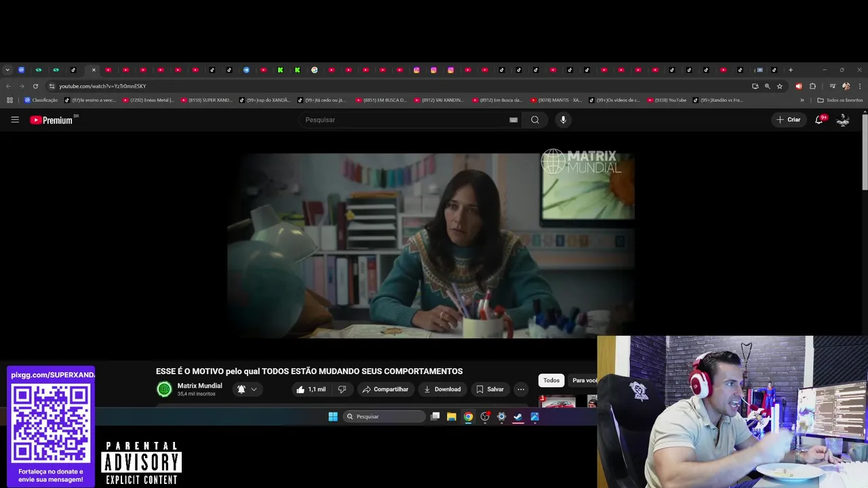Expand subscription notification bell dropdown
The width and height of the screenshot is (868, 488).
247,390
